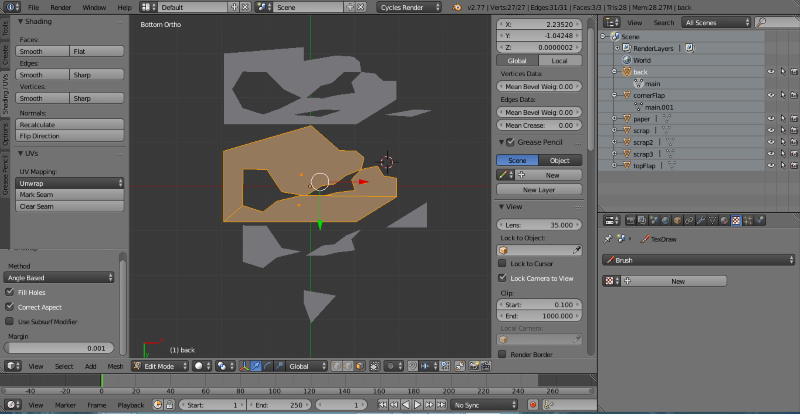The height and width of the screenshot is (414, 800).
Task: Play the animation forward
Action: [418, 404]
